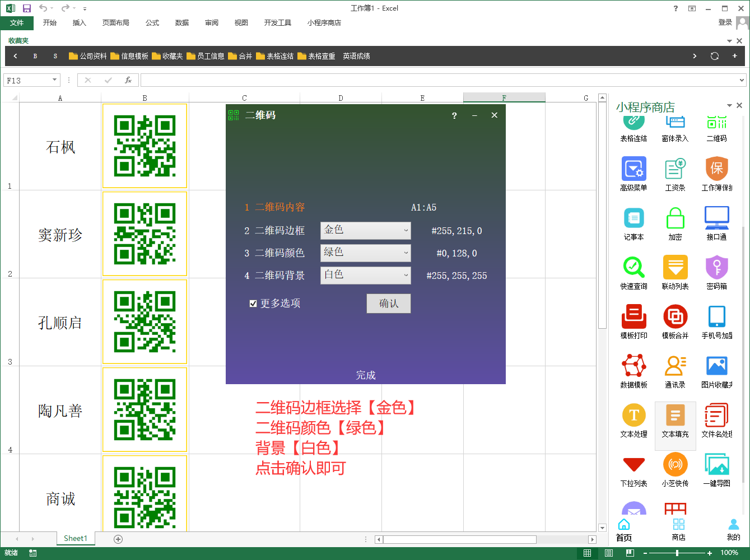Click the 加密 lock icon
Viewport: 750px width, 560px height.
coord(675,218)
